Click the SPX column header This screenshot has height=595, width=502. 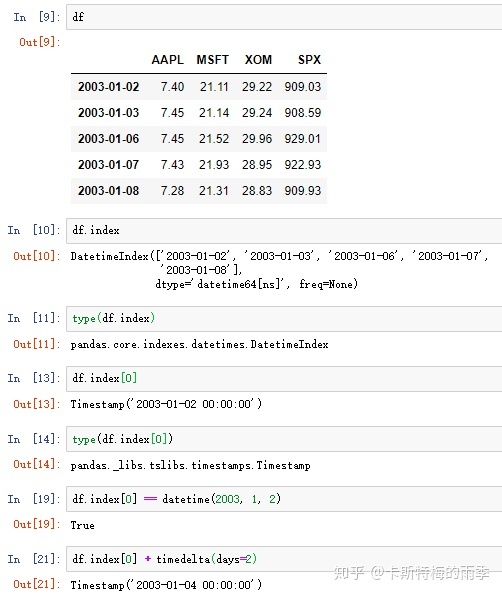(x=309, y=60)
